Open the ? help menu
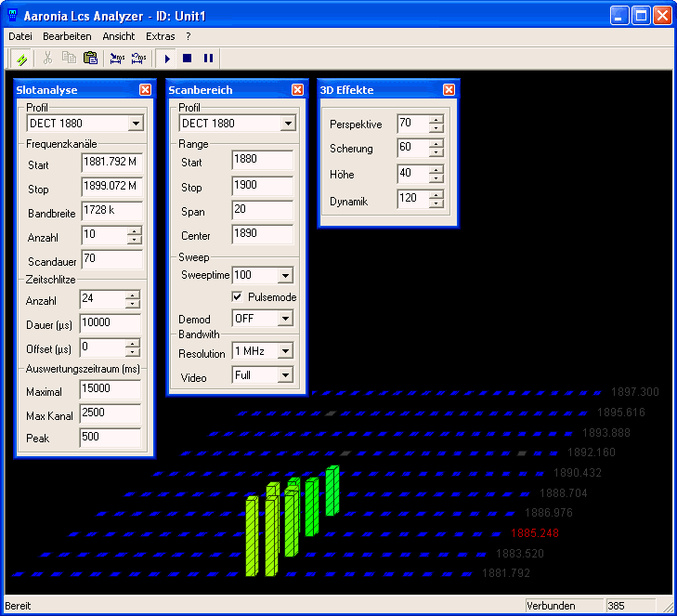This screenshot has width=677, height=616. pos(189,36)
